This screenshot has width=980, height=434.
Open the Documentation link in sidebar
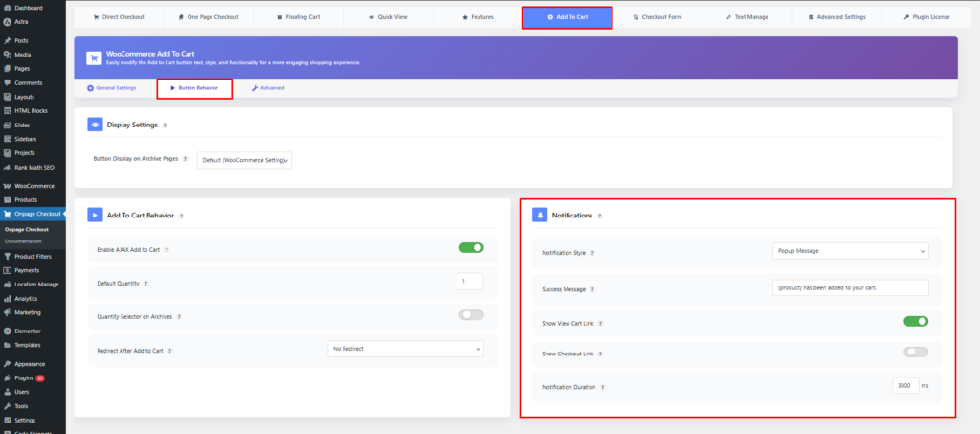point(23,240)
